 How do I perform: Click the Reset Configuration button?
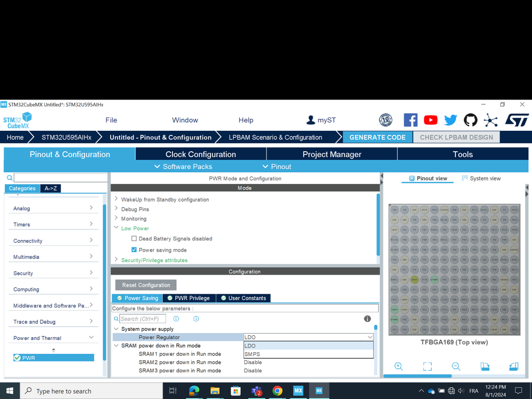[x=145, y=285]
